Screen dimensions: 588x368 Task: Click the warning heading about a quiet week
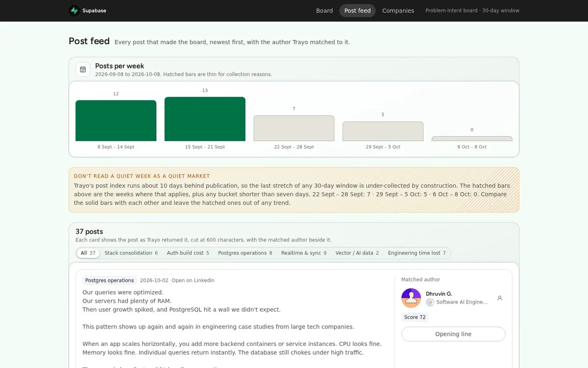(142, 176)
